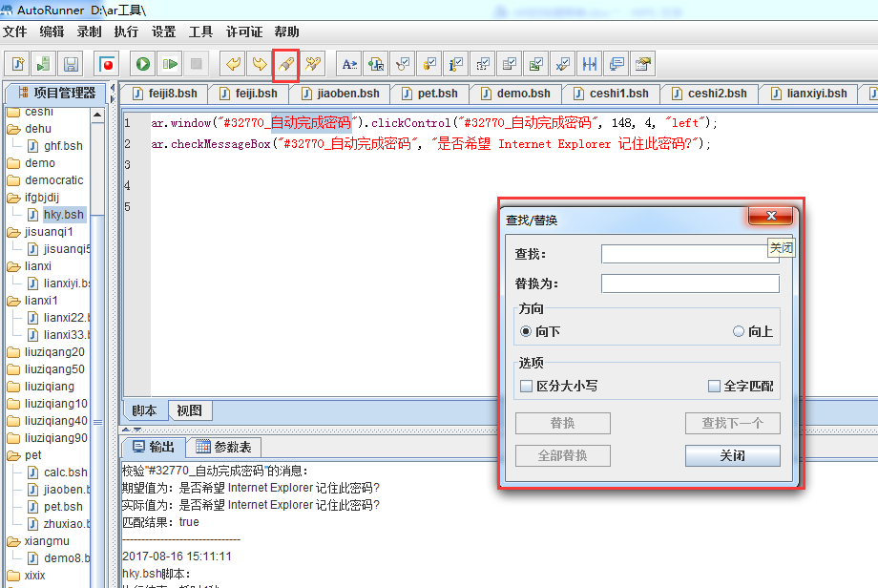Click the dashed-selection checkpoint toolbar icon
Viewport: 878px width, 588px height.
point(483,64)
